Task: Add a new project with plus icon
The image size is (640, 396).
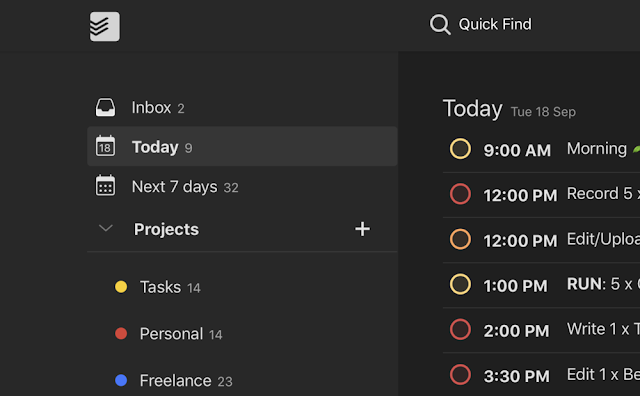Action: click(362, 229)
